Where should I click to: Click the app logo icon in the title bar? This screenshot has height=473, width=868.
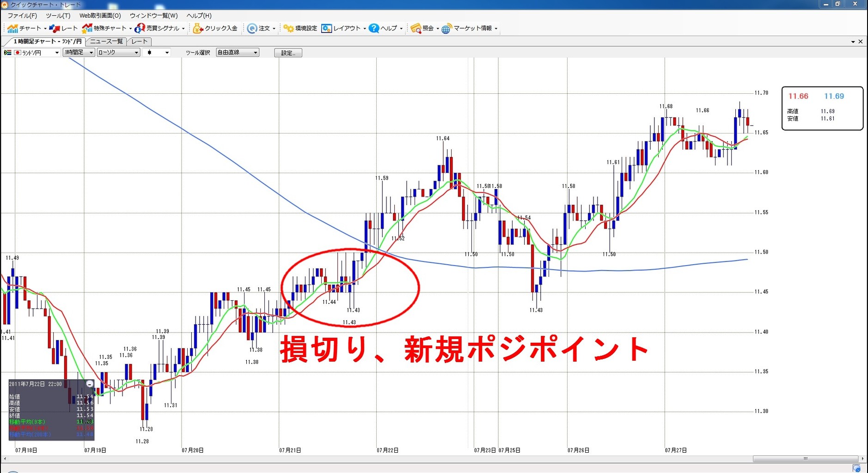[5, 4]
